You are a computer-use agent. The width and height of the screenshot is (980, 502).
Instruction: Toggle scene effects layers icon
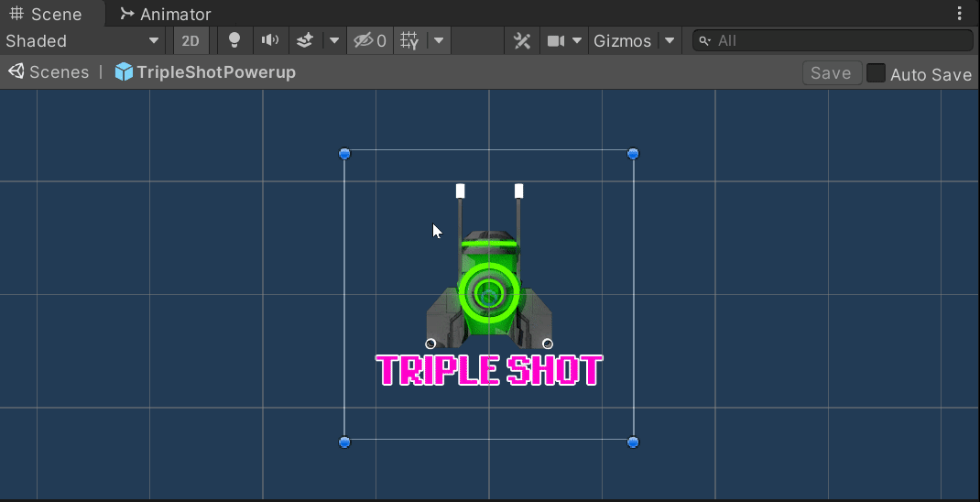(304, 40)
